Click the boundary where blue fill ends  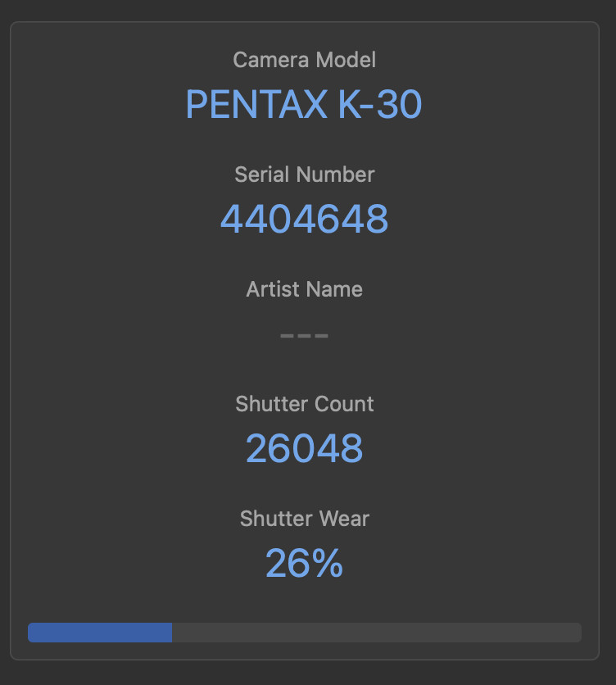coord(172,633)
